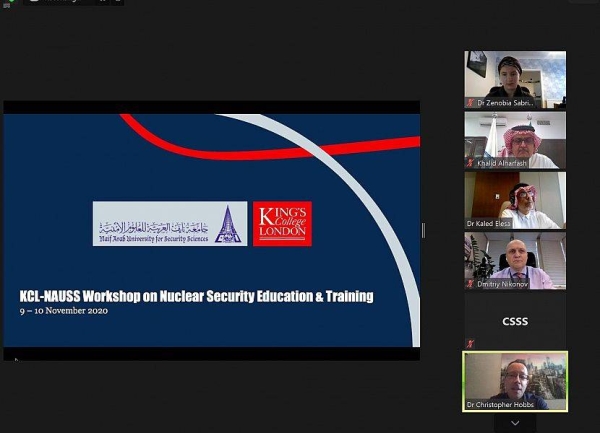Click the KCL-NAUSS Workshop slide title
This screenshot has width=600, height=433.
tap(197, 296)
